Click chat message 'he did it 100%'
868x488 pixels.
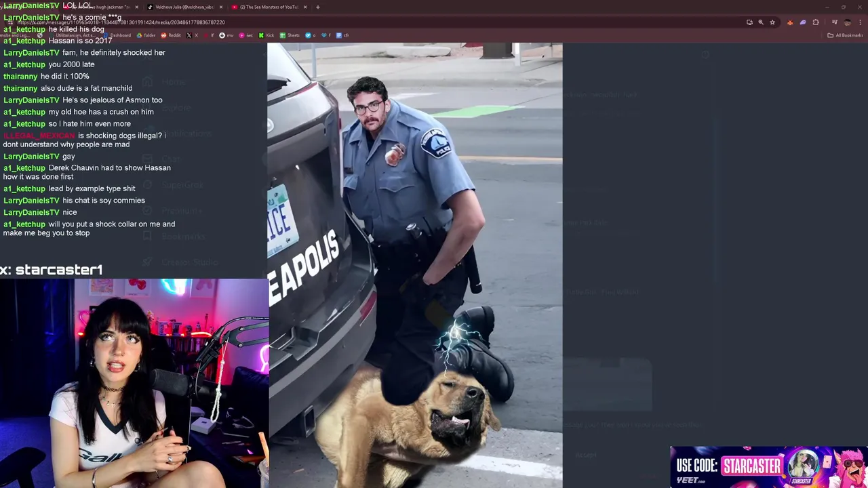64,76
